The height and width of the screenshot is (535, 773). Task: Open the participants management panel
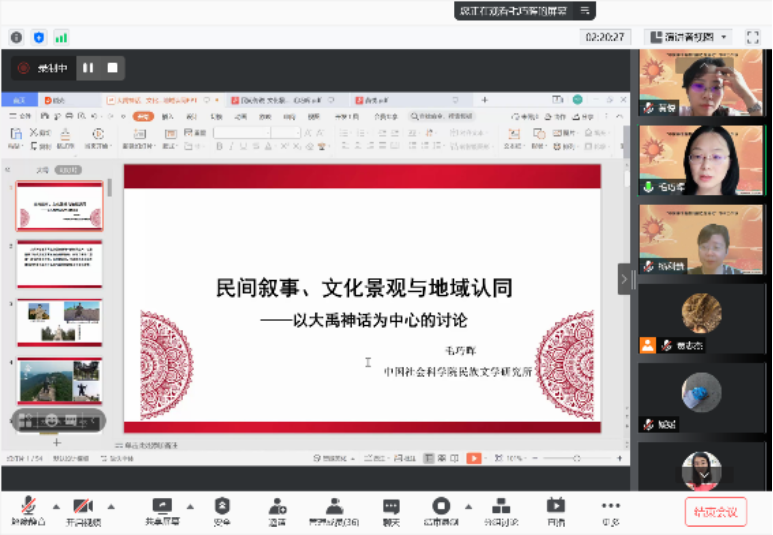[333, 507]
